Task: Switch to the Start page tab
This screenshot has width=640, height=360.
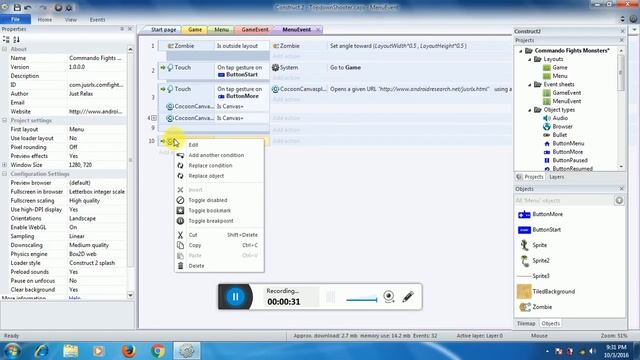Action: (x=163, y=30)
